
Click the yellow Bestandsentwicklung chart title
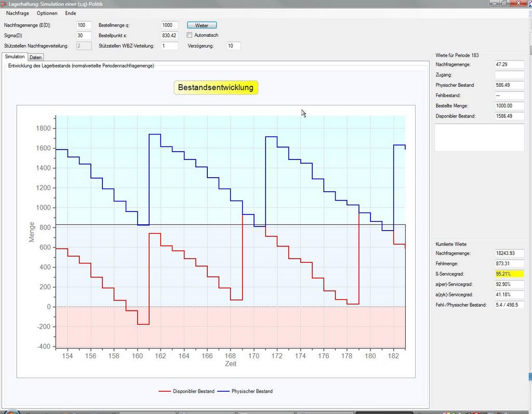pyautogui.click(x=216, y=88)
